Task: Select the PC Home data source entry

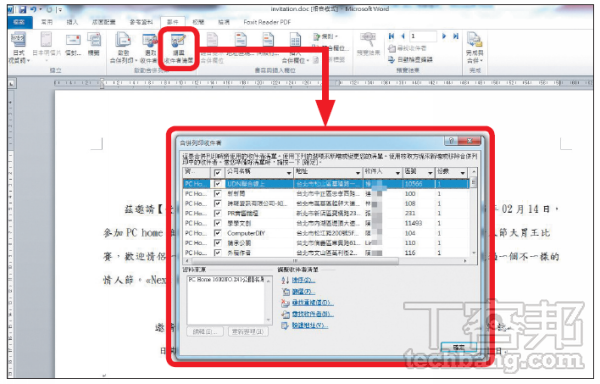Action: click(x=226, y=280)
